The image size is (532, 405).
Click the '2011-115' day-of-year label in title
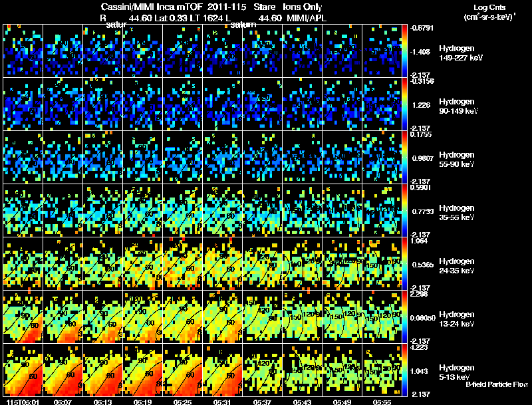226,7
